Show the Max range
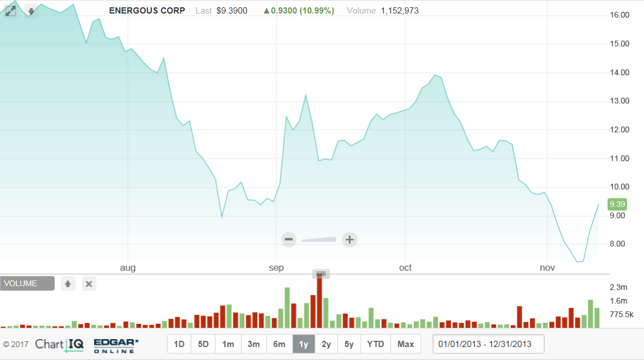644x360 pixels. coord(406,344)
